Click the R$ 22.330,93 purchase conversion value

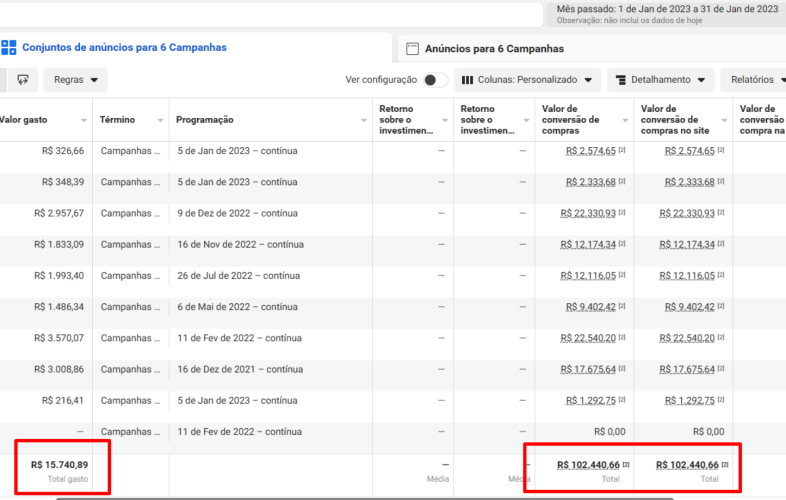coord(587,213)
